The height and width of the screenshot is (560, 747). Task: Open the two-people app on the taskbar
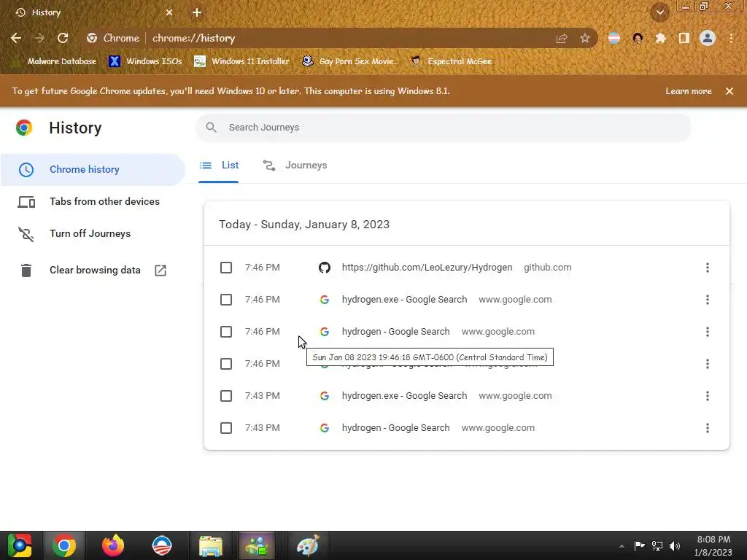point(258,545)
